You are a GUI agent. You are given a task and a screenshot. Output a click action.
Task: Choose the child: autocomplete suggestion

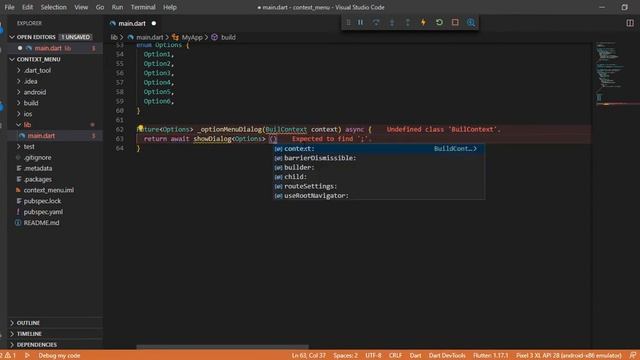(379, 177)
